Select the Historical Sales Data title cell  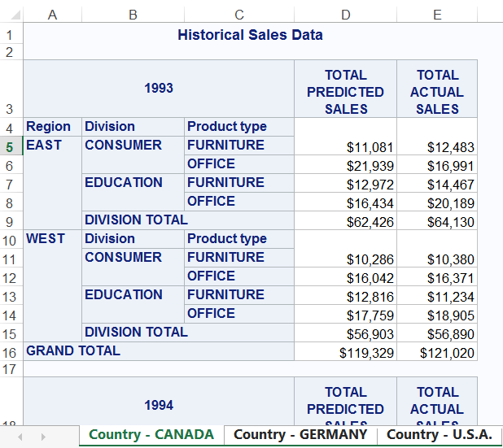(x=250, y=35)
